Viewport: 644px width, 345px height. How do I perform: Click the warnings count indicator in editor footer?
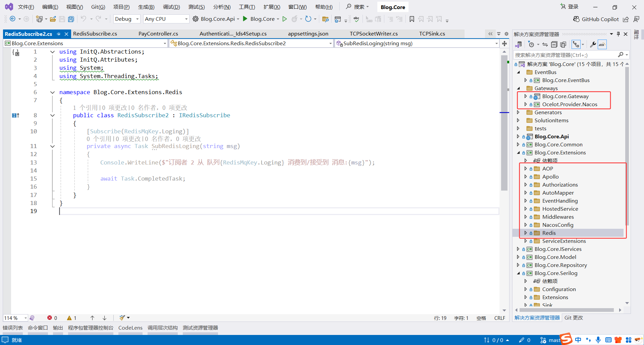click(72, 318)
